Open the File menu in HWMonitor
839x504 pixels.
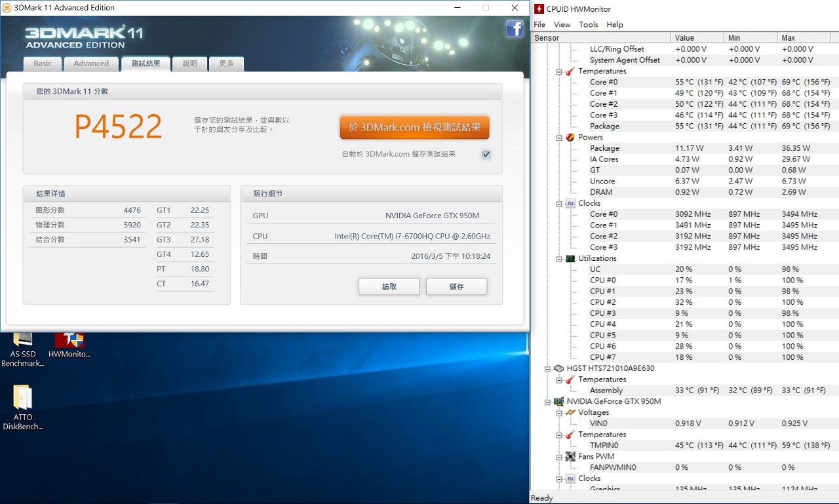[x=539, y=24]
